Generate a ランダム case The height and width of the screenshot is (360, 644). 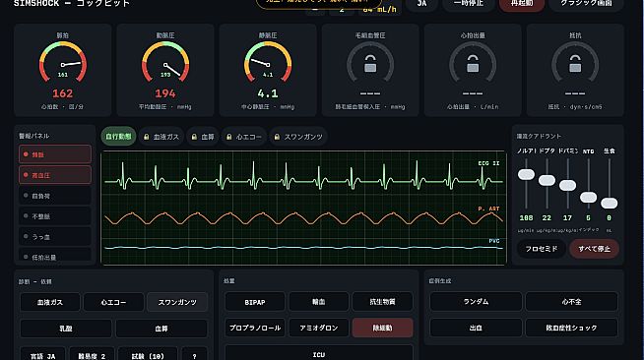[476, 302]
